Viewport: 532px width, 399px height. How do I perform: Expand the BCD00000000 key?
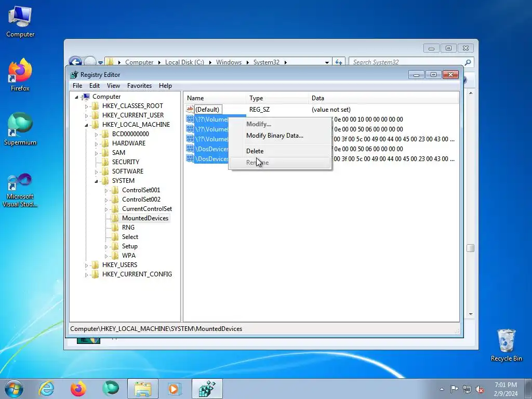pyautogui.click(x=96, y=135)
